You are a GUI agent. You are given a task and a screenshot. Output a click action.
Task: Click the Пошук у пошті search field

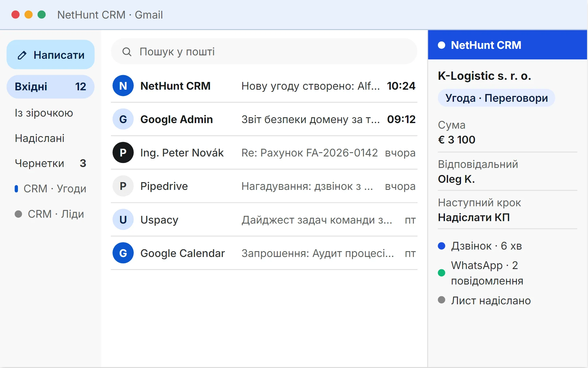click(264, 52)
